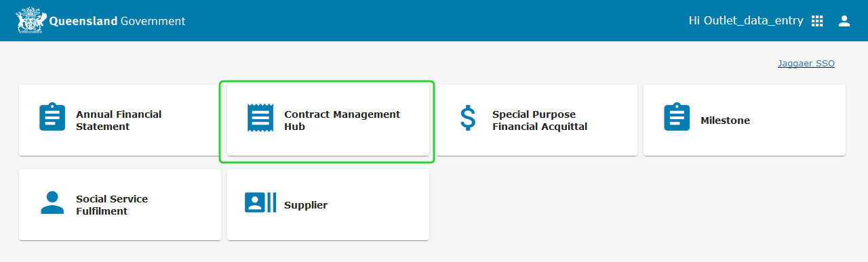Screen dimensions: 868x262
Task: Open the Annual Financial Statement tile label
Action: coord(119,121)
